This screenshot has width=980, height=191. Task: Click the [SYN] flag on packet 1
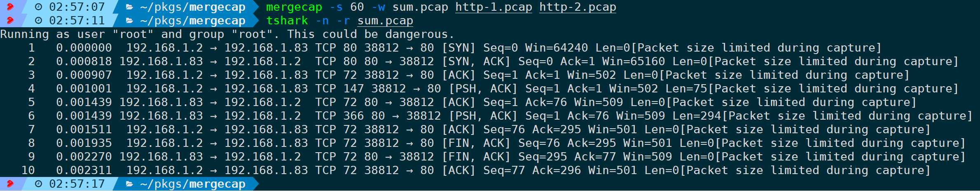pos(458,48)
